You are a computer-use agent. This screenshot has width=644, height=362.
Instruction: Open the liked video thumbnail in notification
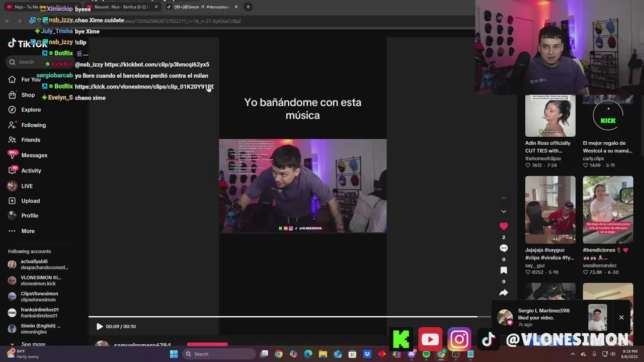pos(598,317)
